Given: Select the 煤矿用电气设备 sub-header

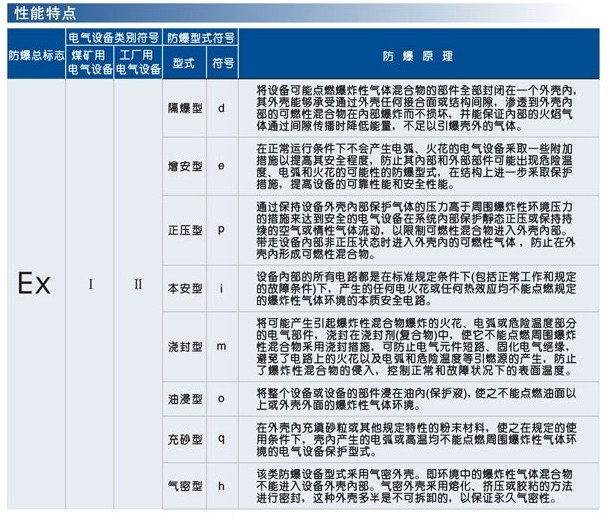Looking at the screenshot, I should pos(90,63).
